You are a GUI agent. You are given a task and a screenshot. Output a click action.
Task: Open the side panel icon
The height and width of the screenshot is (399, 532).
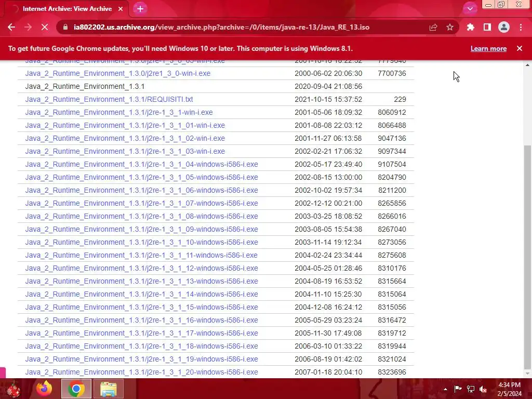[487, 27]
